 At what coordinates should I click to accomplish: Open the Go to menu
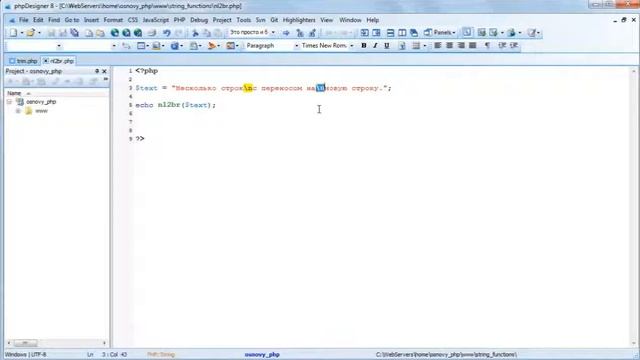(x=72, y=20)
